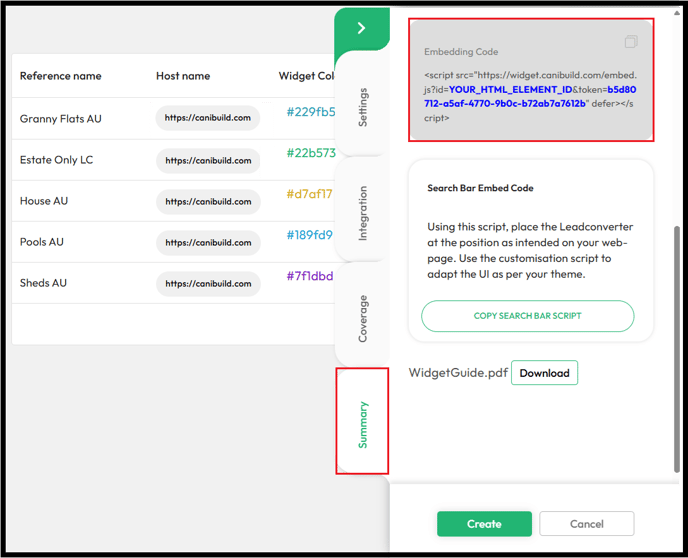Click host name chip for Granny Flats AU
Image resolution: width=688 pixels, height=558 pixels.
click(208, 118)
